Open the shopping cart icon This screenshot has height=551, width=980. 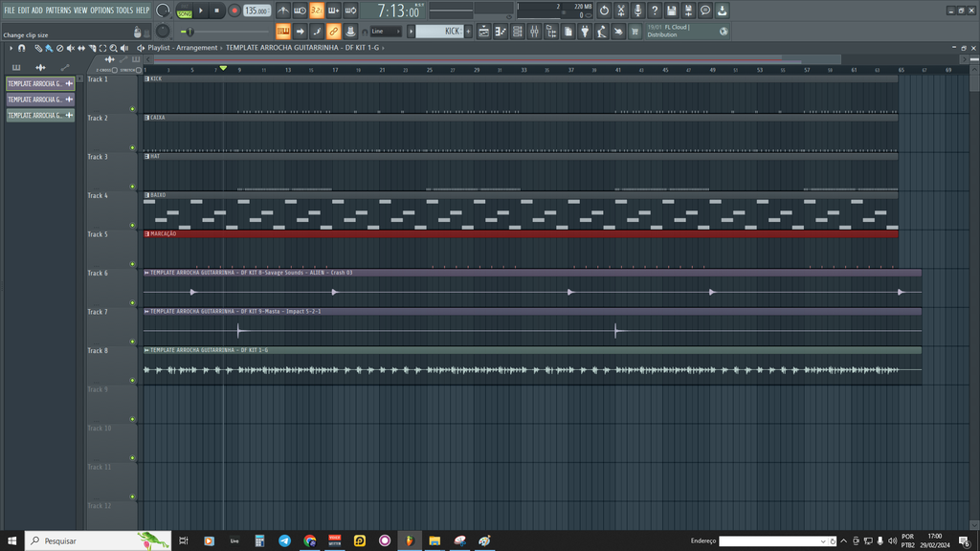[635, 32]
